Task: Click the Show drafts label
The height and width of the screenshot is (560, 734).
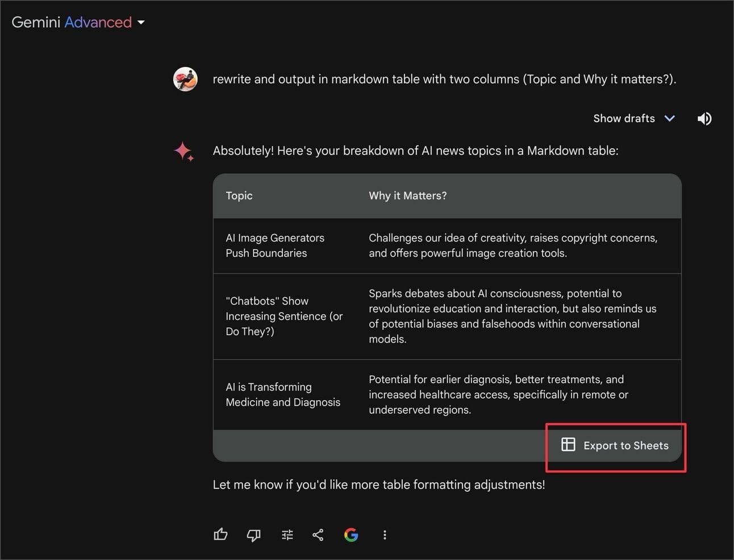Action: pyautogui.click(x=624, y=118)
